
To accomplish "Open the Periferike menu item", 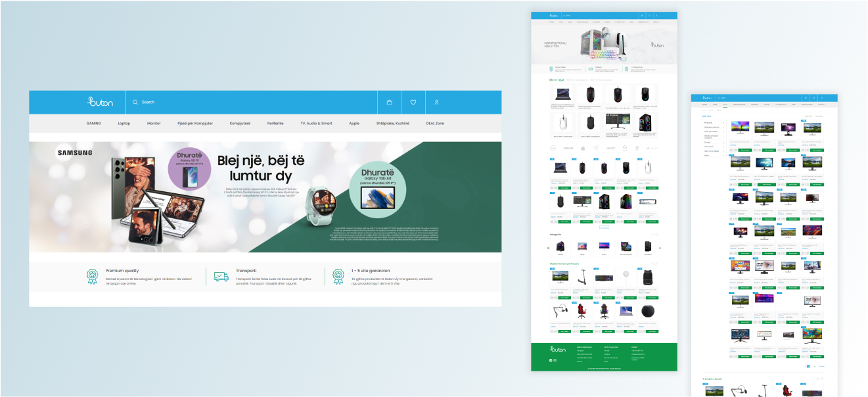I will (275, 124).
